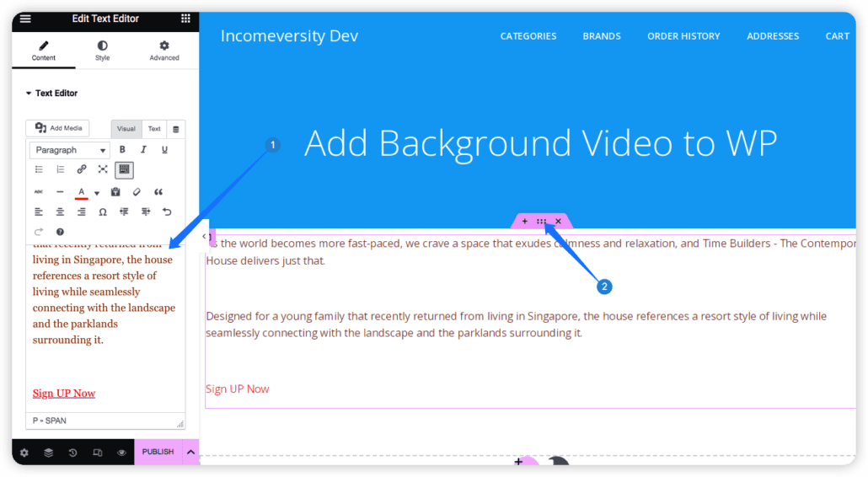Delete the section with X handle
Image resolution: width=868 pixels, height=477 pixels.
pos(558,222)
